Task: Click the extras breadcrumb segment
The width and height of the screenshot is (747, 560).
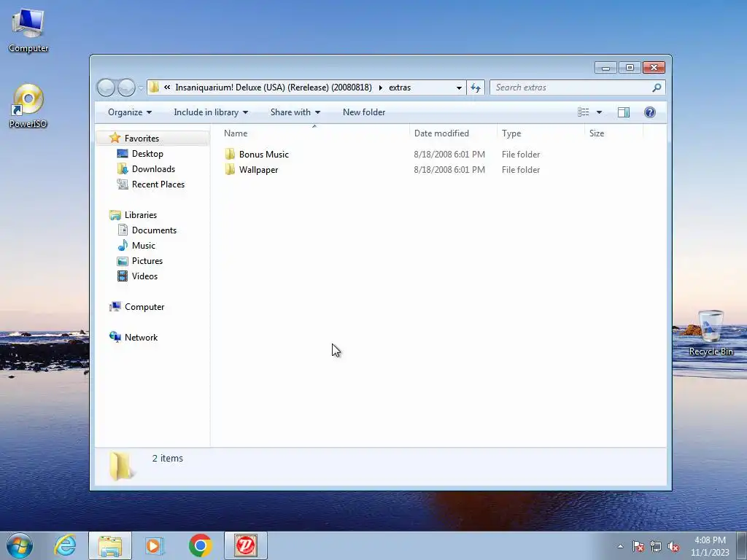Action: point(400,87)
